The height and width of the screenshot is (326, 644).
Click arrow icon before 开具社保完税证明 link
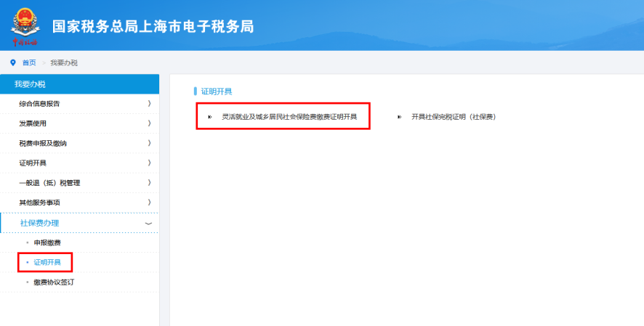coord(399,116)
